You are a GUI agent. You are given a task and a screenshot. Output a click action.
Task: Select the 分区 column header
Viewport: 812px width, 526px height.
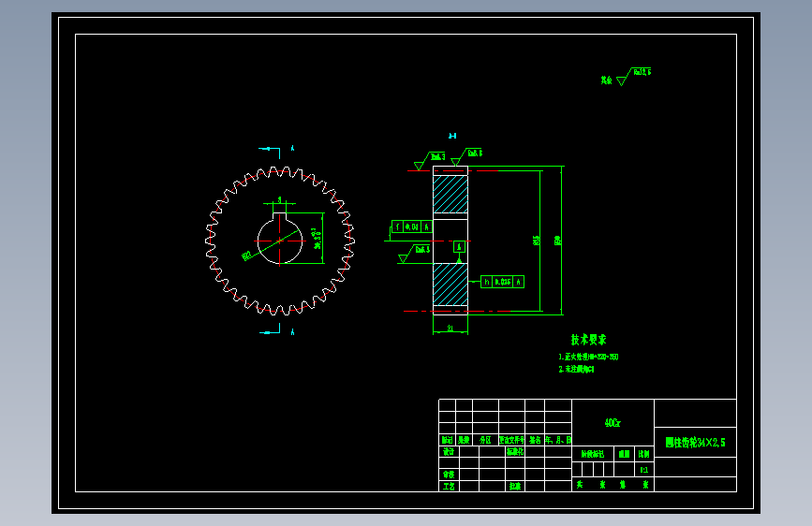click(485, 440)
